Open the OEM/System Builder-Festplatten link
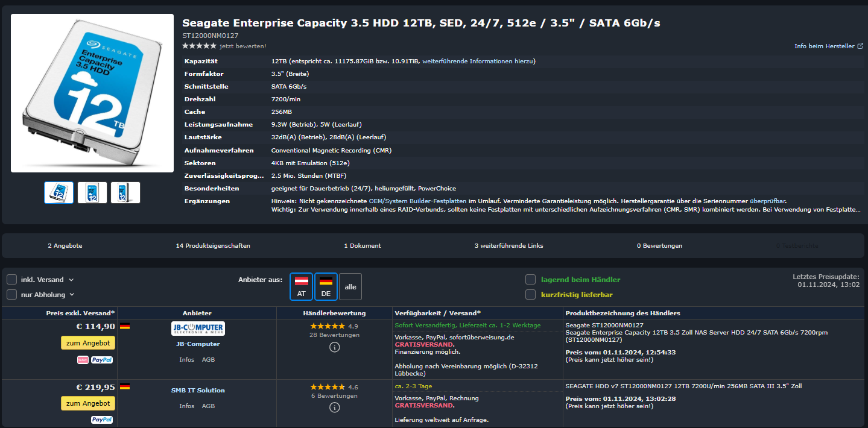 click(419, 201)
